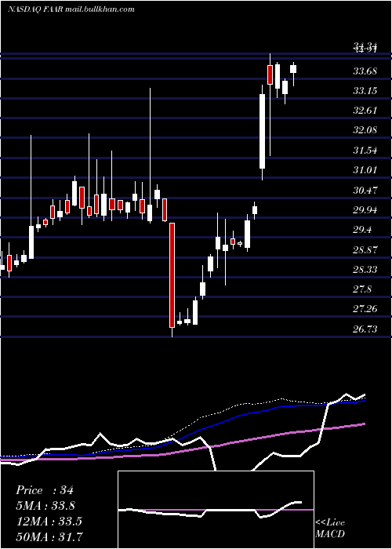
Task: Select the 26.73 price axis label
Action: (x=365, y=329)
